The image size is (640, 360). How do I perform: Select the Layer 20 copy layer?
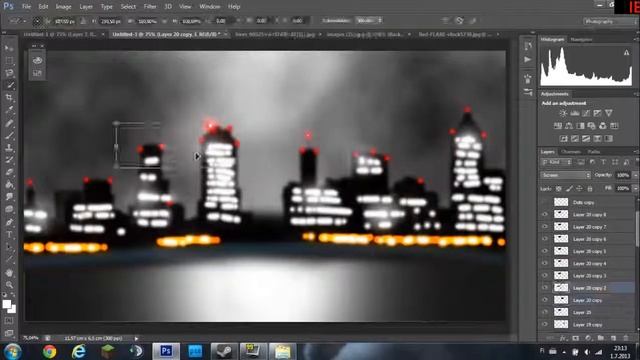click(x=588, y=300)
